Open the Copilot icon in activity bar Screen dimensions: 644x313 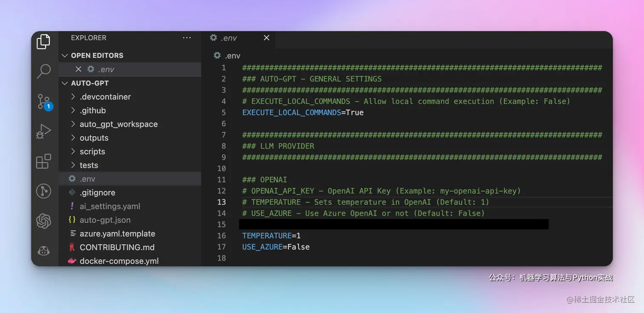click(x=43, y=251)
